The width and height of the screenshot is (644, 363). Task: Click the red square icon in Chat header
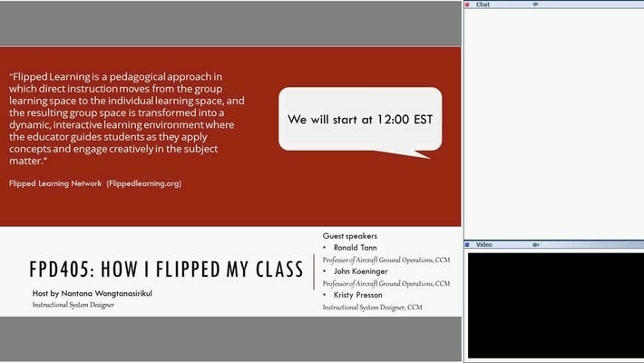pos(467,5)
